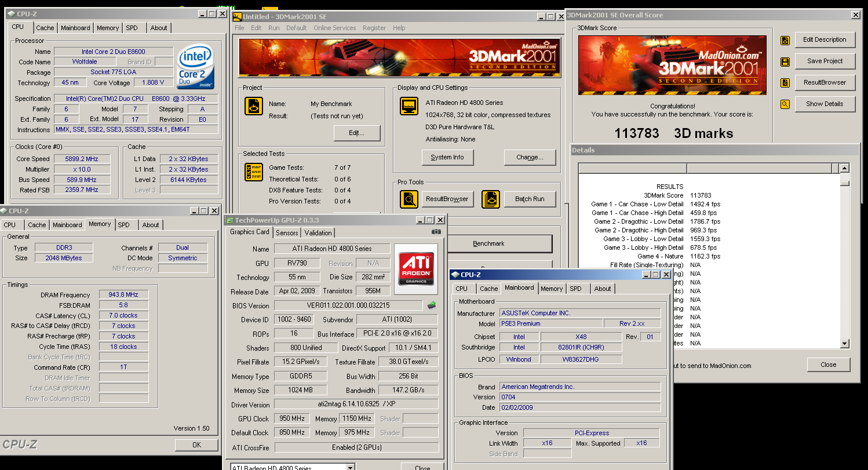Select CPU tab in the Memory CPU-Z window
868x470 pixels.
click(x=10, y=225)
